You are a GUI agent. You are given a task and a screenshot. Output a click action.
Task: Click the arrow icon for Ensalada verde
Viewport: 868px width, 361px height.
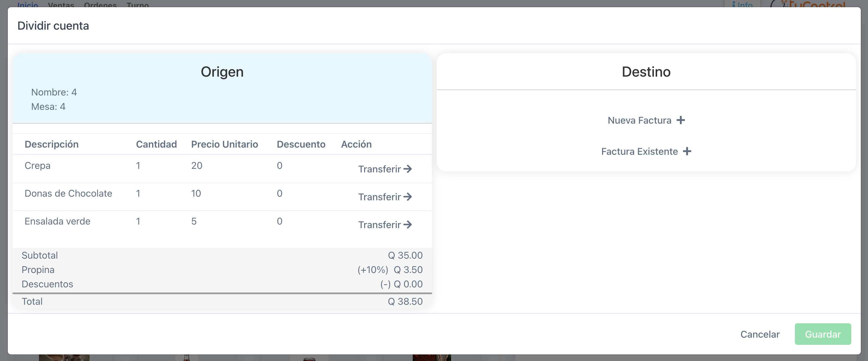pyautogui.click(x=408, y=225)
